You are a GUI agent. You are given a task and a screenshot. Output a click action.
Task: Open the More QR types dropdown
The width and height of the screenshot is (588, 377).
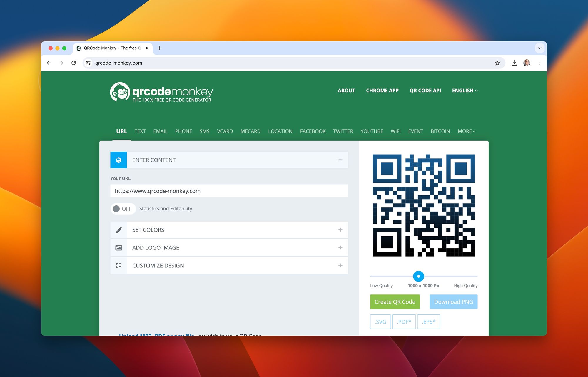[467, 131]
